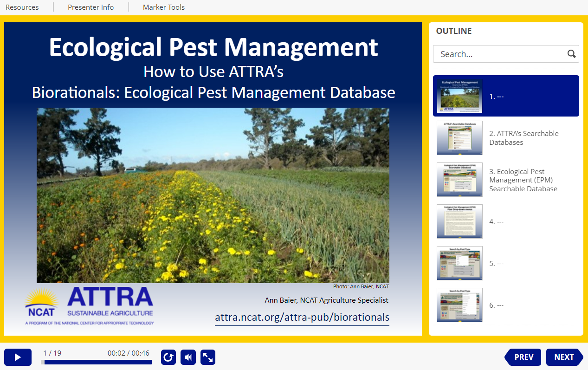Open the attra.ncat.org biorationals link
Image resolution: width=588 pixels, height=370 pixels.
pos(302,318)
